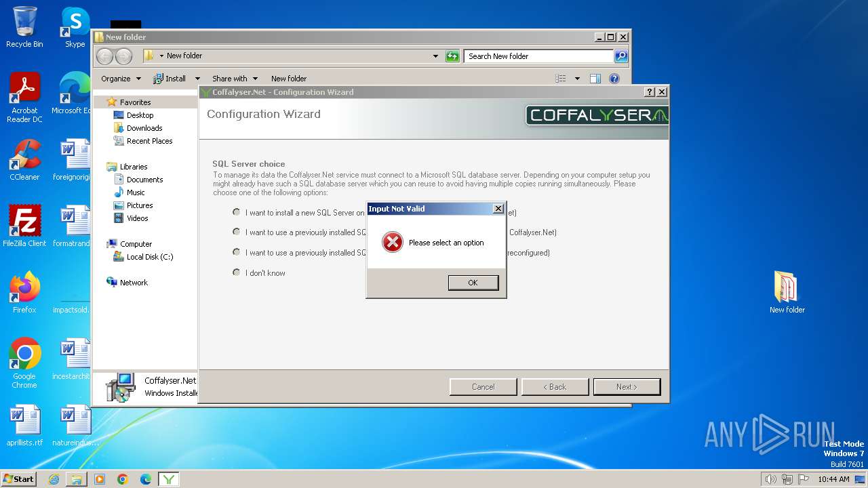The width and height of the screenshot is (868, 488).
Task: Select Libraries in navigation pane
Action: pos(134,167)
